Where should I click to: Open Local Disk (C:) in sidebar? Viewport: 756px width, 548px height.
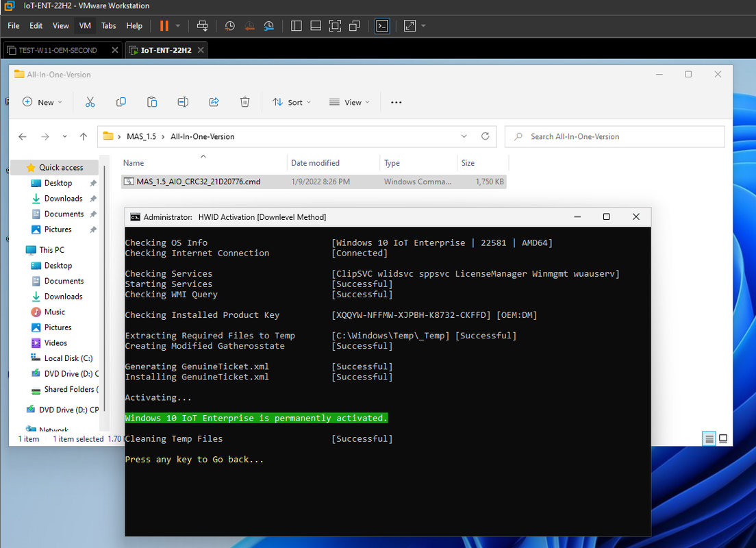click(68, 358)
